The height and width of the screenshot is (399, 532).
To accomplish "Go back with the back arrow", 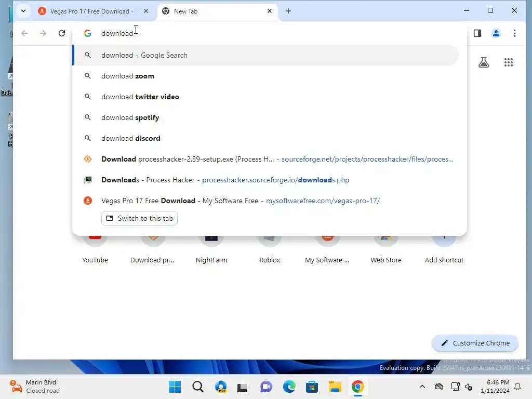I will click(x=24, y=33).
